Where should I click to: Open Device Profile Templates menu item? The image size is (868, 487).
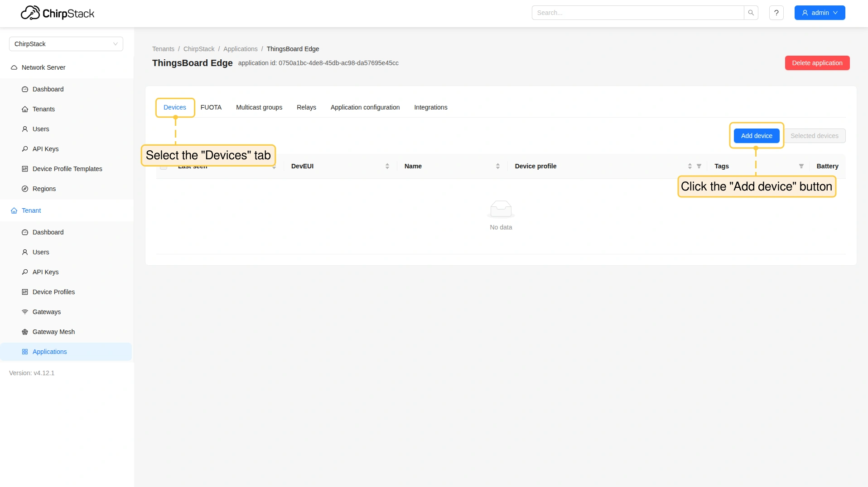point(66,169)
